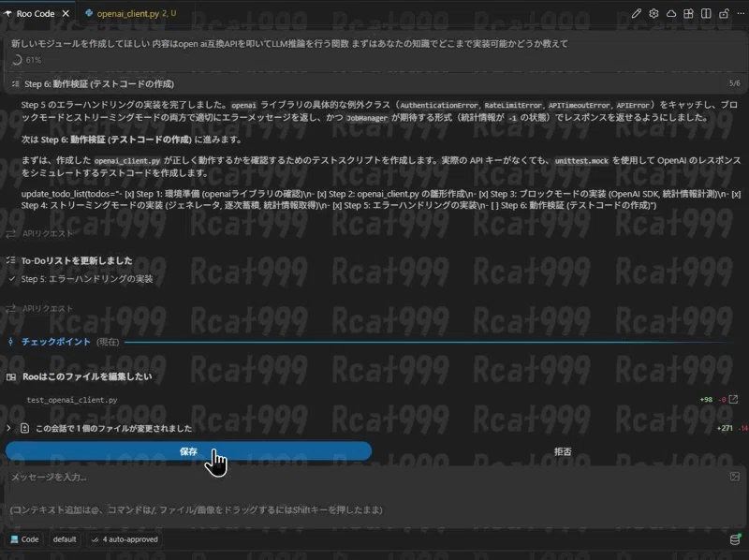Viewport: 749px width, 560px height.
Task: Open the 4 auto-approved settings dropdown
Action: click(x=125, y=539)
